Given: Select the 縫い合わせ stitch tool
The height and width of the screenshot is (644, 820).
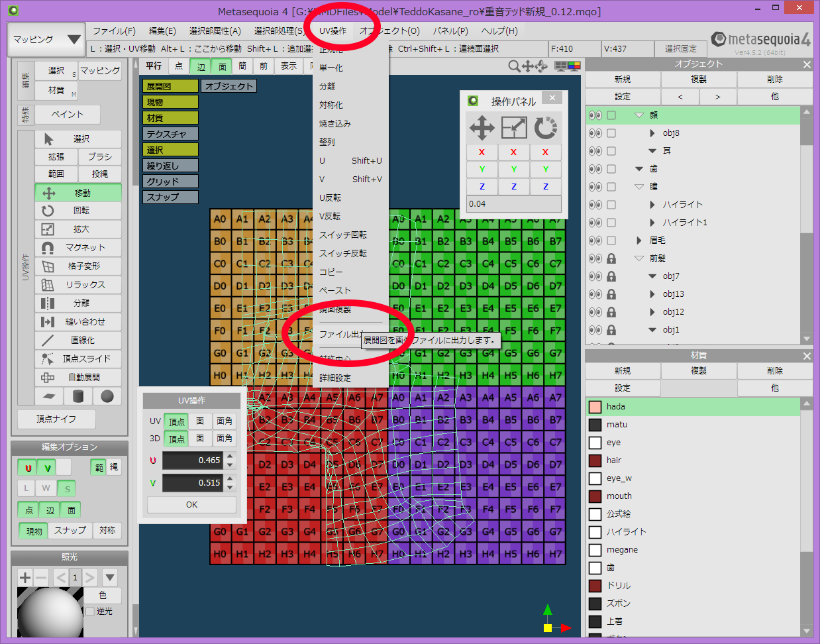Looking at the screenshot, I should tap(78, 322).
